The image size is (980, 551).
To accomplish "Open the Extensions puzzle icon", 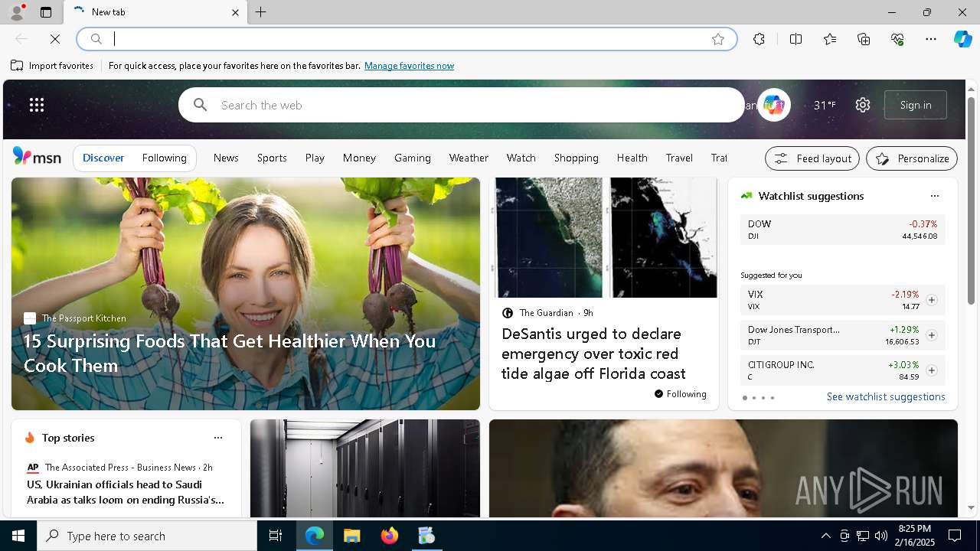I will click(759, 39).
